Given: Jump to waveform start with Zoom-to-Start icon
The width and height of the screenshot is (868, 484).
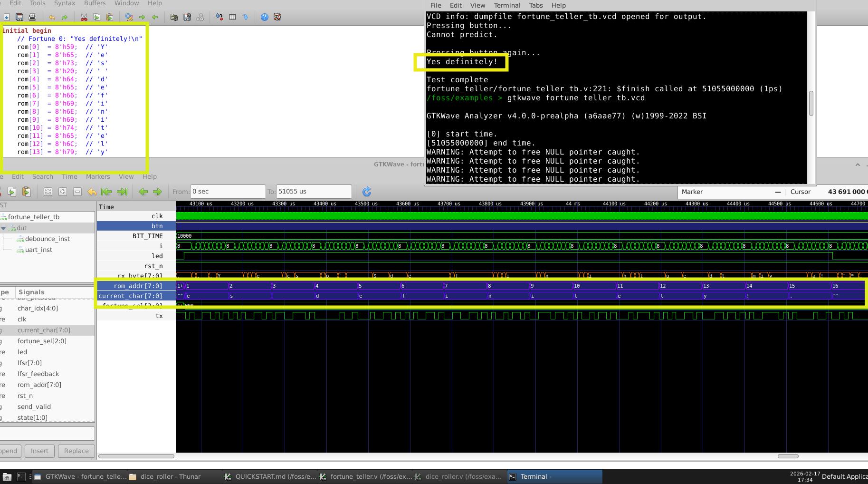Looking at the screenshot, I should [x=106, y=192].
